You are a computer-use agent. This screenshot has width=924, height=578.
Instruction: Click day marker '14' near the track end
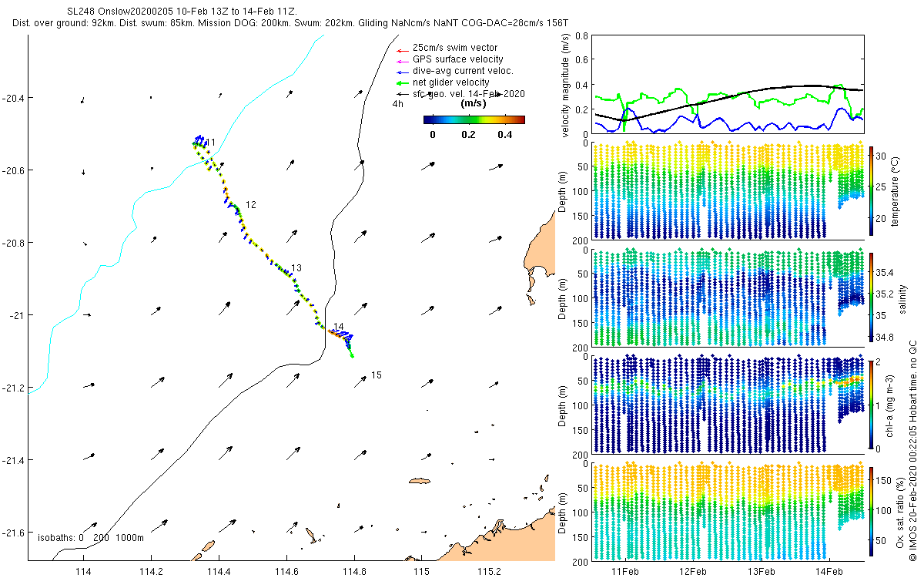pos(338,327)
